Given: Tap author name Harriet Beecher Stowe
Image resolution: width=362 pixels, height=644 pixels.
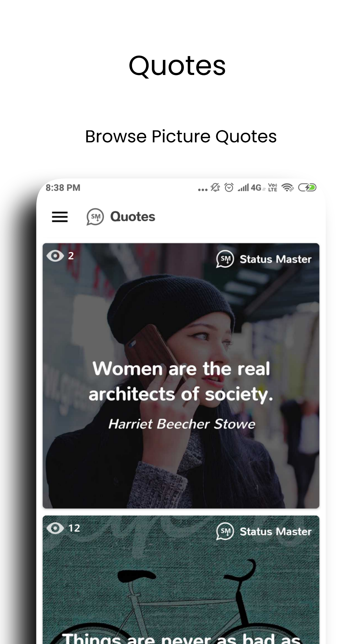Looking at the screenshot, I should coord(182,424).
